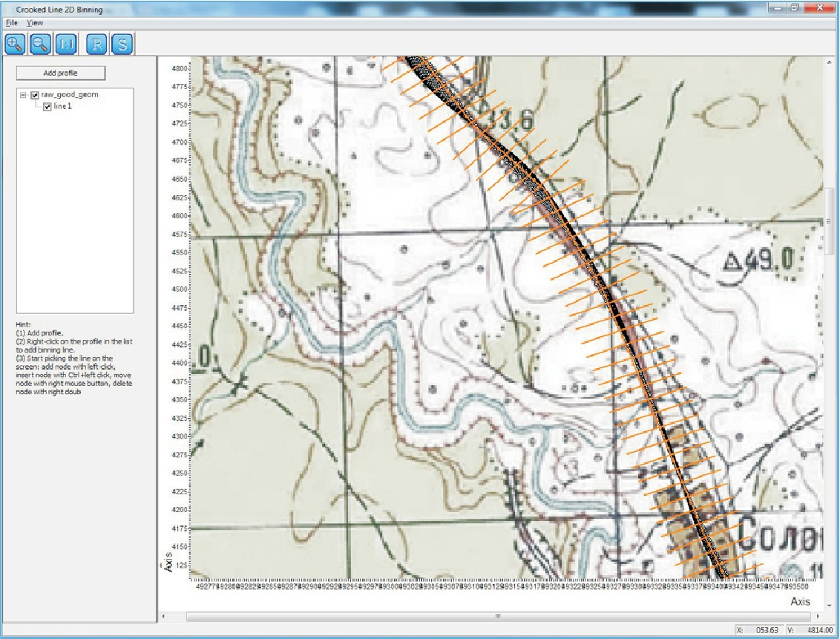Click the Crooked Line 2D Binning title
840x639 pixels.
pyautogui.click(x=59, y=10)
